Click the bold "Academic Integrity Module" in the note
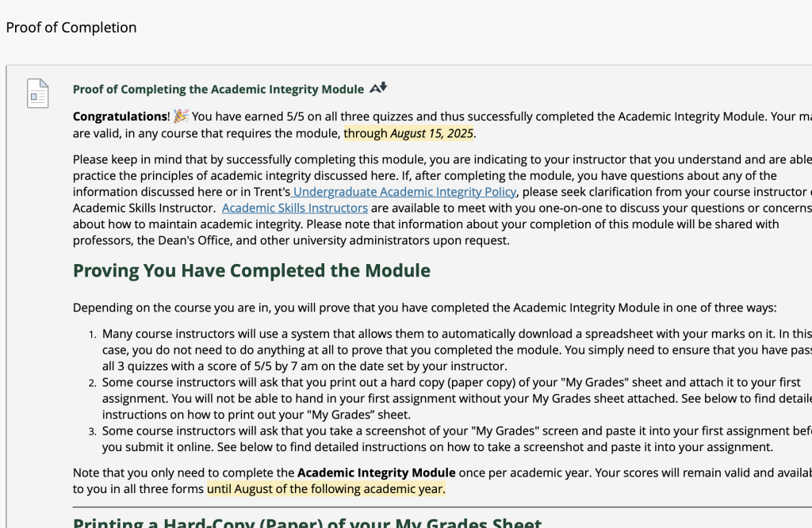Screen dimensions: 812x528 (x=376, y=473)
